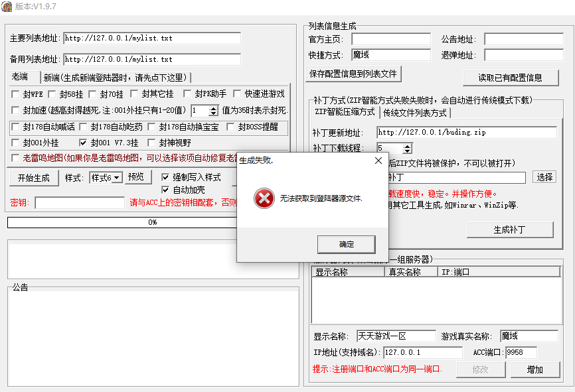Click the ACC端口 field
The width and height of the screenshot is (575, 392).
pyautogui.click(x=521, y=352)
